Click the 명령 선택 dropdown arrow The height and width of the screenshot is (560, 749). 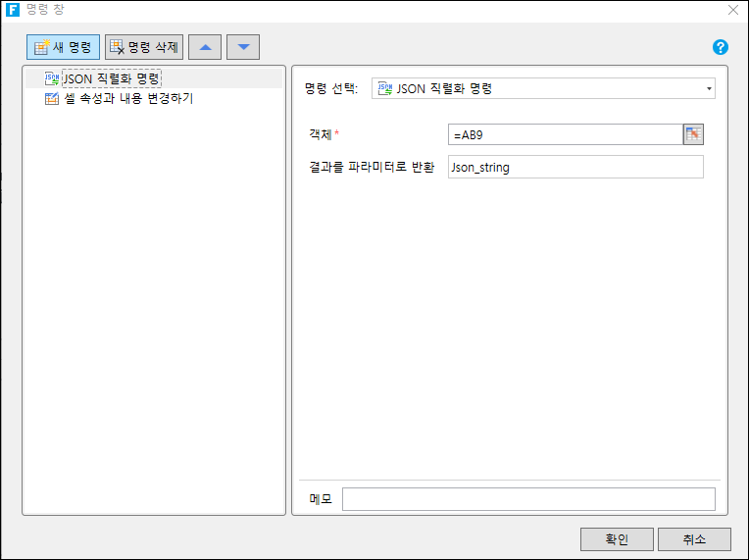[x=708, y=89]
